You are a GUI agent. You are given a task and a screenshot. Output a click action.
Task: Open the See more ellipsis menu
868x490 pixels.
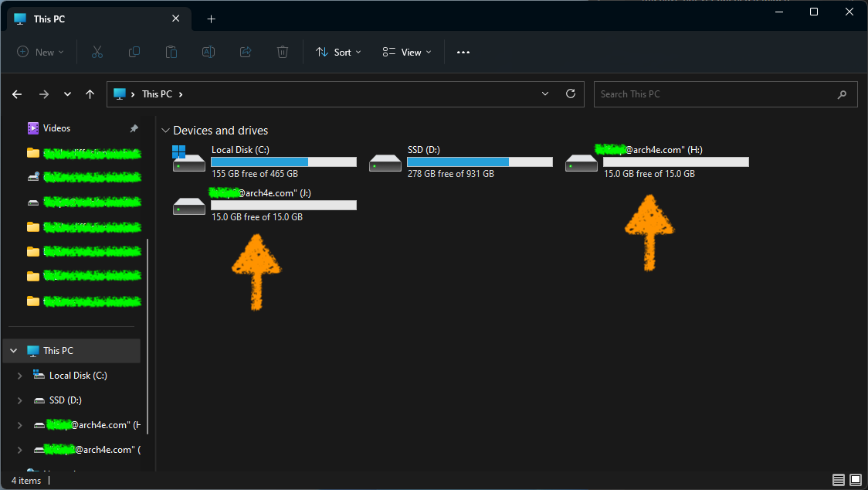463,52
